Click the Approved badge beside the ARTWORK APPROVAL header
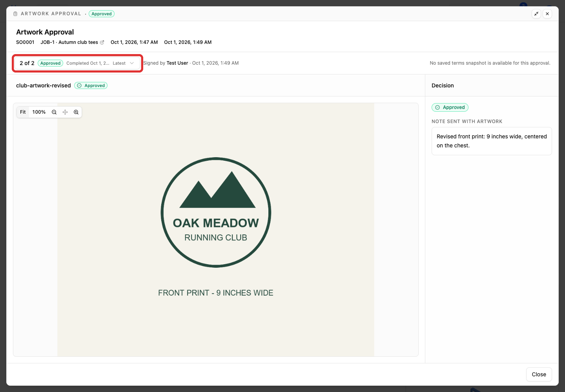565x392 pixels. coord(102,14)
